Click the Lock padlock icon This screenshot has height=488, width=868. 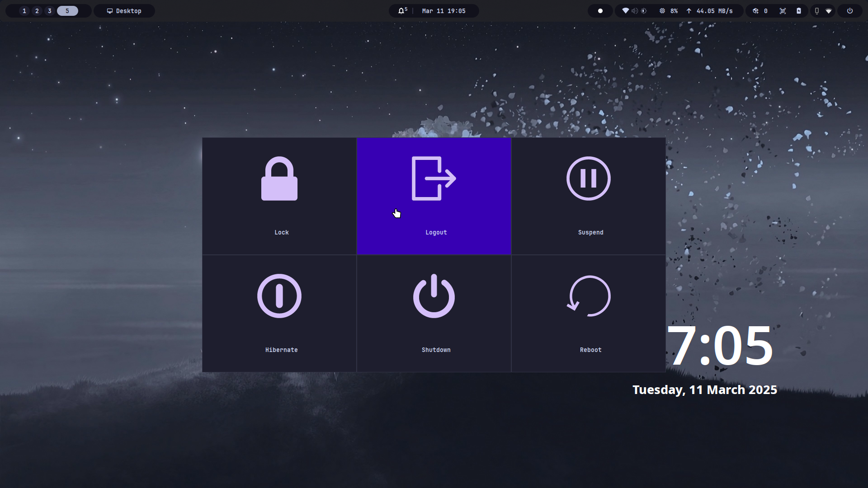tap(279, 178)
